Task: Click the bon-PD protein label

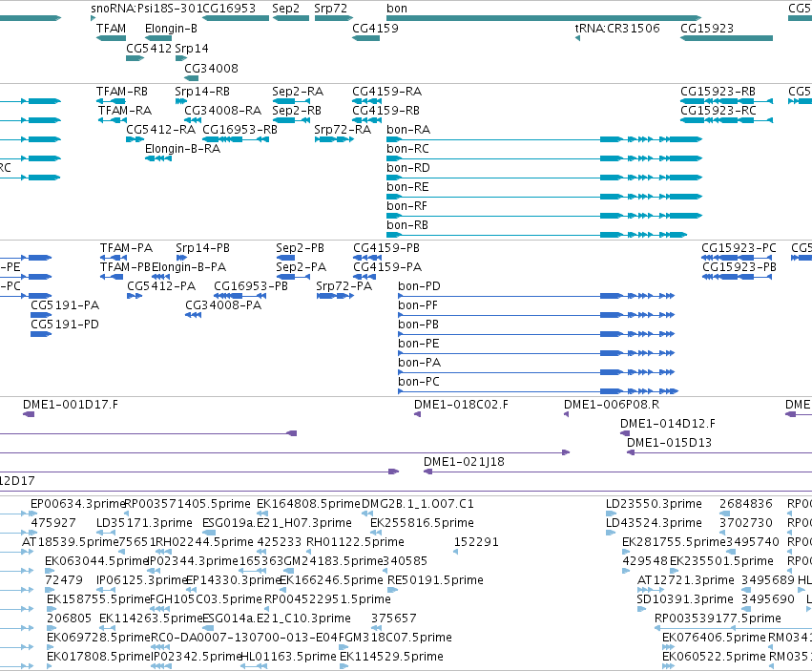Action: [420, 286]
